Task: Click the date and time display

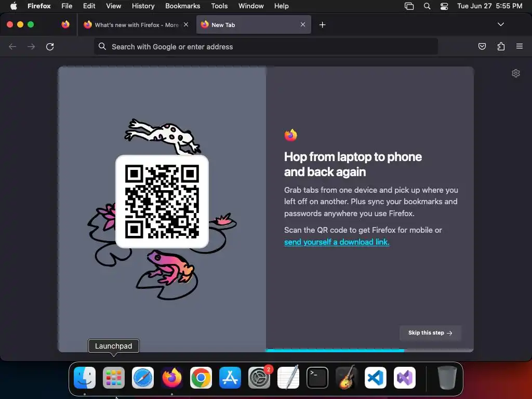Action: click(x=489, y=6)
